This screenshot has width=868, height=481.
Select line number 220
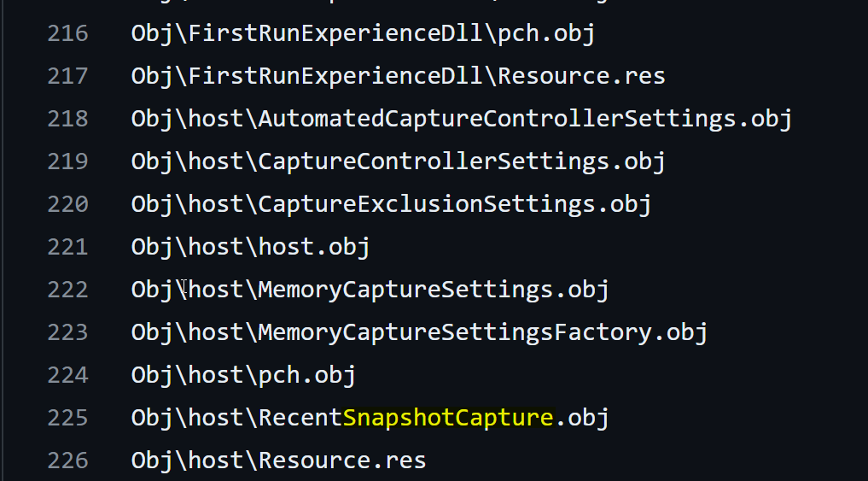click(67, 204)
